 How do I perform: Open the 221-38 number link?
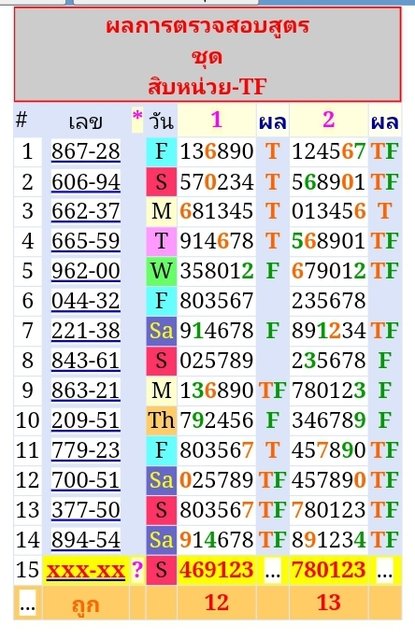pyautogui.click(x=86, y=331)
